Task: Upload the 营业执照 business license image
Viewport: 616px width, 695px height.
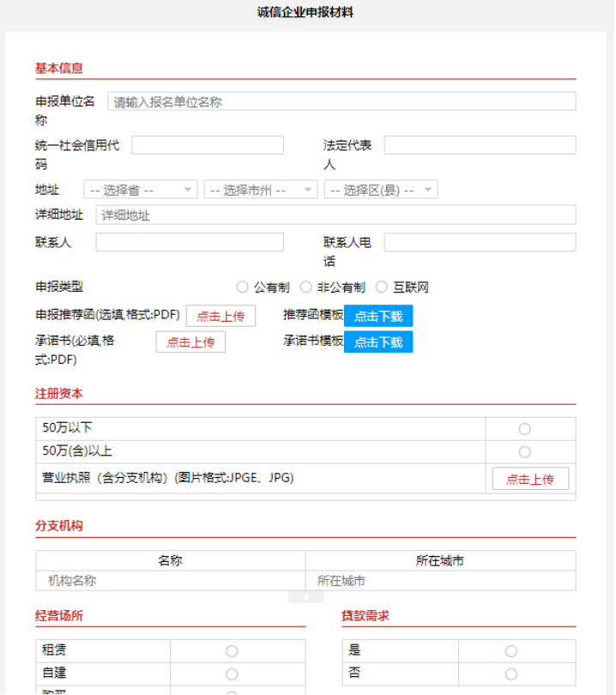Action: point(529,480)
